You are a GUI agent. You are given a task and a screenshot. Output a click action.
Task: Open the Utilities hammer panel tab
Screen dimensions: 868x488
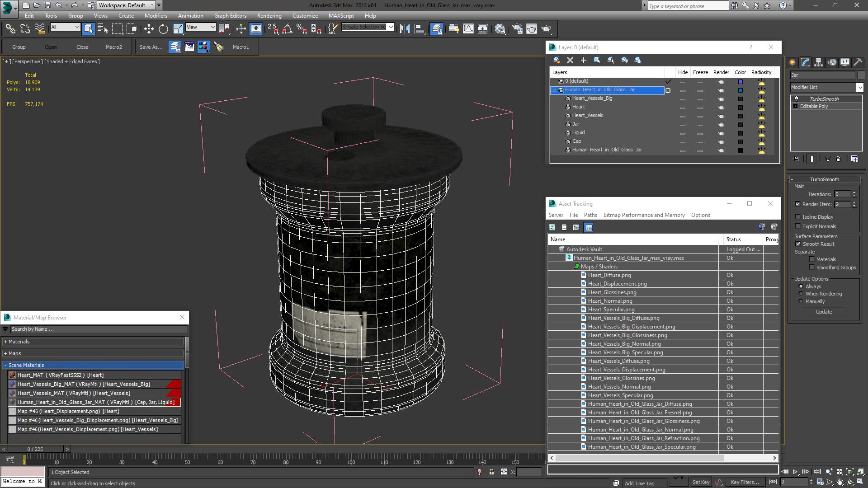pos(858,62)
